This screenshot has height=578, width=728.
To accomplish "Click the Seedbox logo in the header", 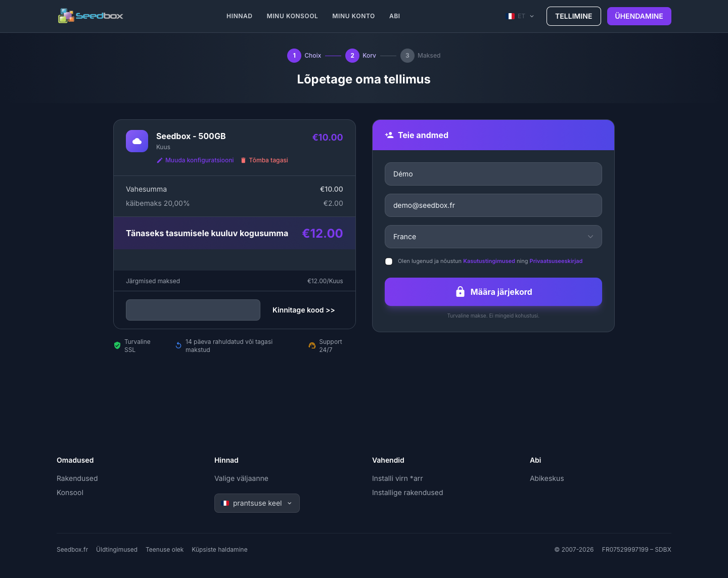I will click(90, 16).
